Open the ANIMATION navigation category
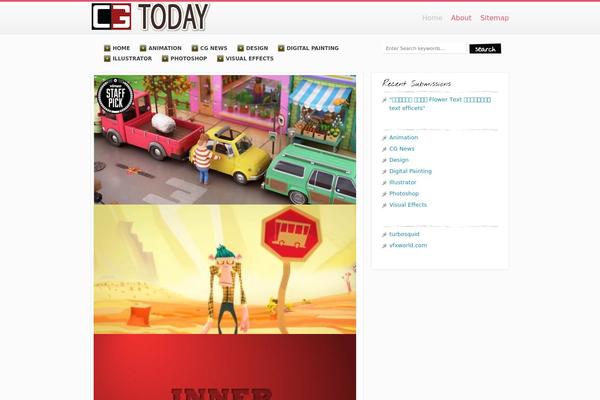The width and height of the screenshot is (600, 400). point(165,48)
